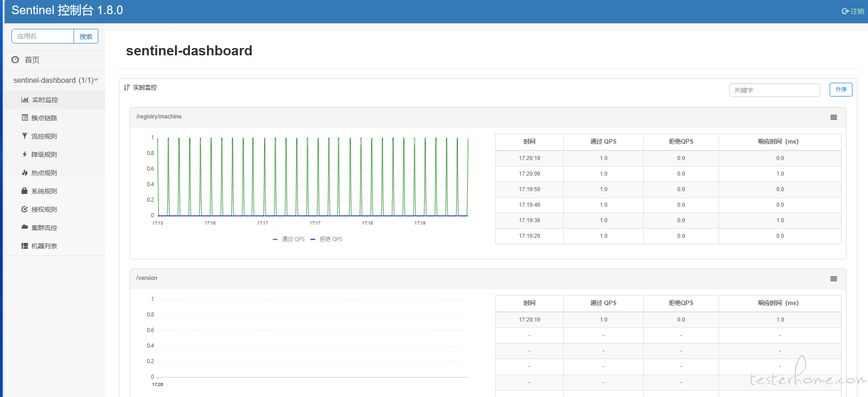
Task: Click the sort icon beside 实时监控 heading
Action: click(x=127, y=87)
